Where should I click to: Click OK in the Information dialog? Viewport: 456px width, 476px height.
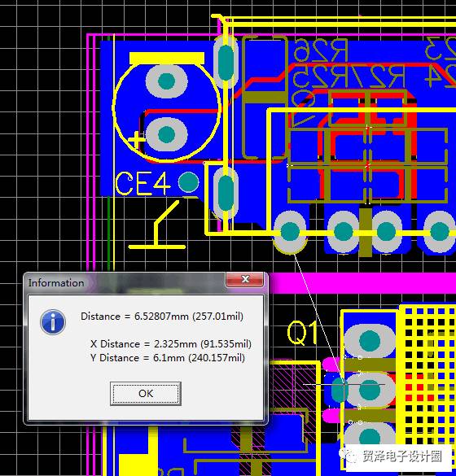[x=146, y=394]
